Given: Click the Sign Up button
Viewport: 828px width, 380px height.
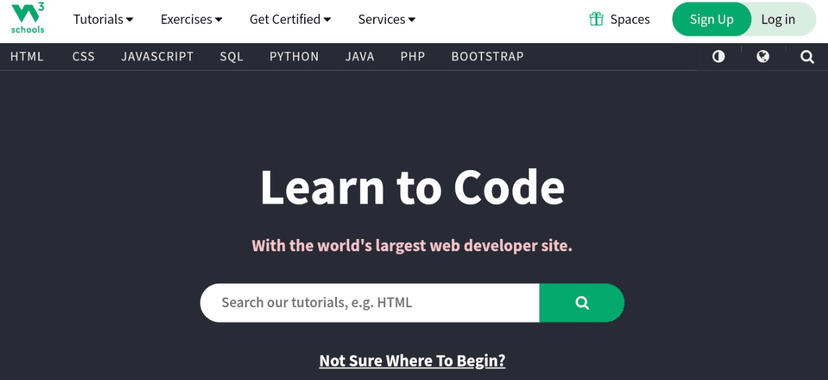Looking at the screenshot, I should coord(711,20).
